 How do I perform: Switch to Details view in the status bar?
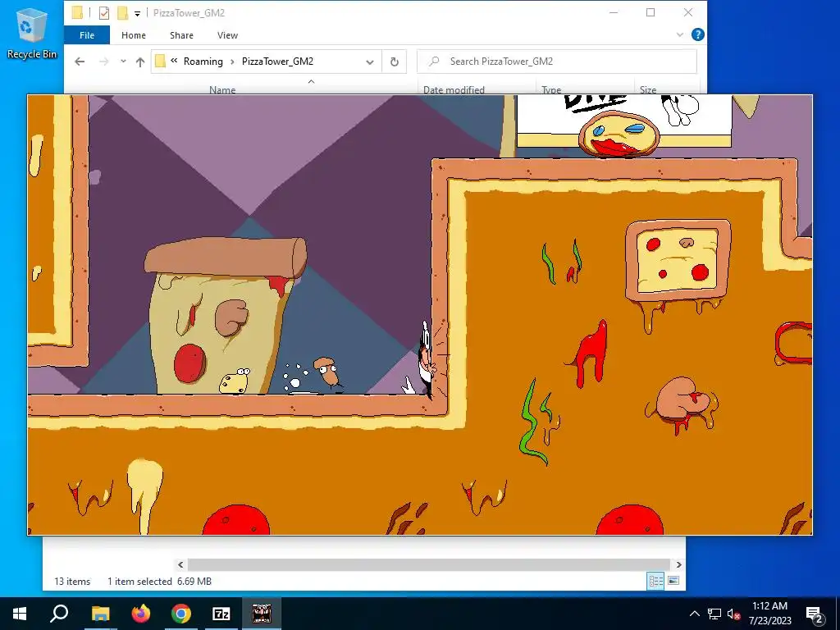(x=655, y=582)
